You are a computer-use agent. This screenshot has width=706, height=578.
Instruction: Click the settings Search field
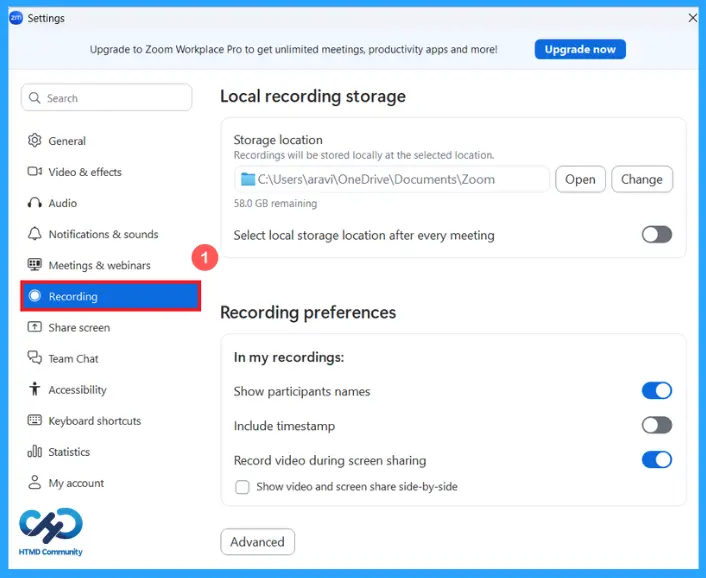pos(107,97)
